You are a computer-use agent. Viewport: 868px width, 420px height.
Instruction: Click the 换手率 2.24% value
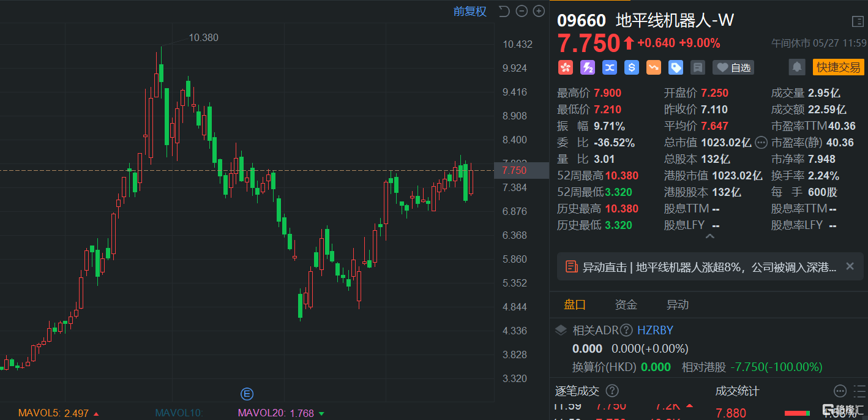823,176
